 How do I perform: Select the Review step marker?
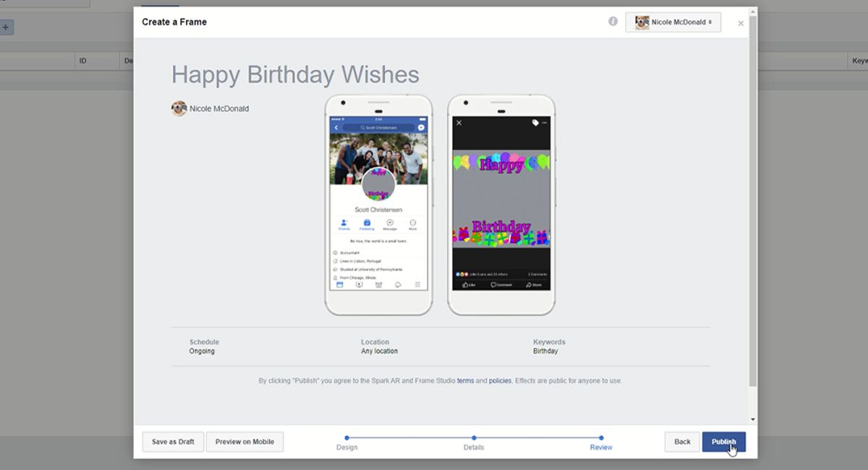tap(601, 437)
